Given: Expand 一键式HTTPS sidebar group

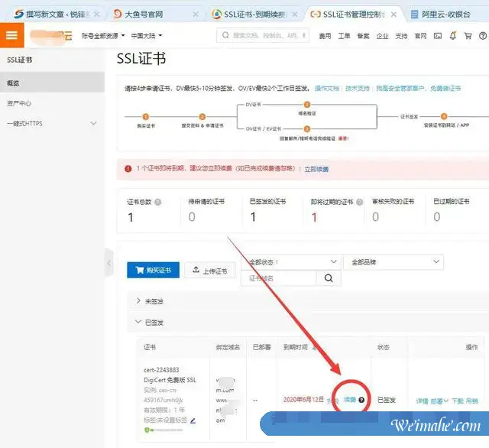Looking at the screenshot, I should (52, 124).
